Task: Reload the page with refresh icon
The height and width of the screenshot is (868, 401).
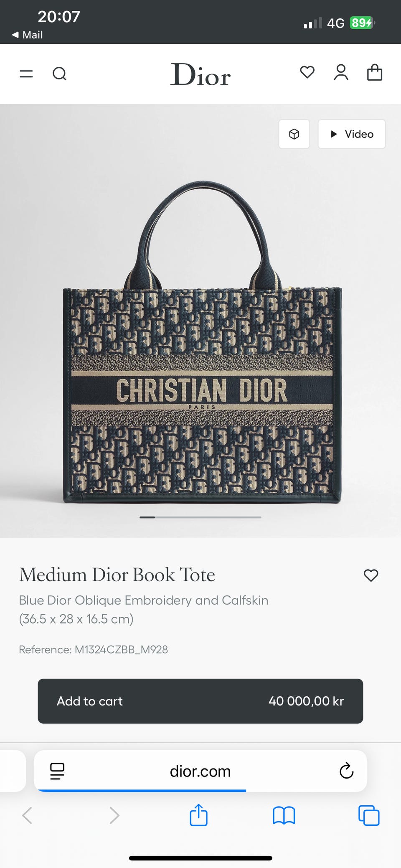Action: point(346,771)
